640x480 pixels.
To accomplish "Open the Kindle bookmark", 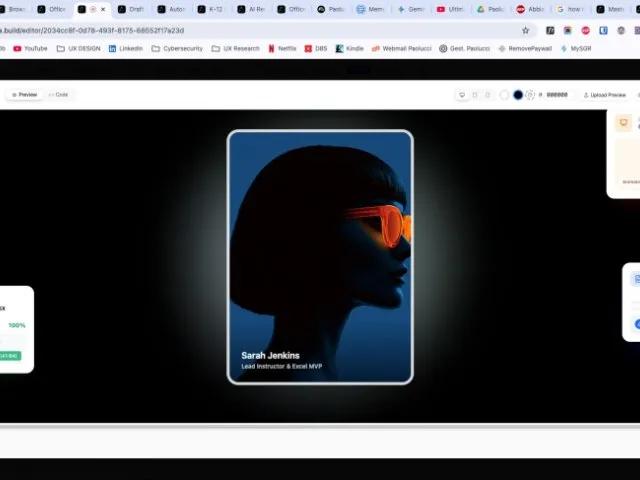I will [x=349, y=49].
